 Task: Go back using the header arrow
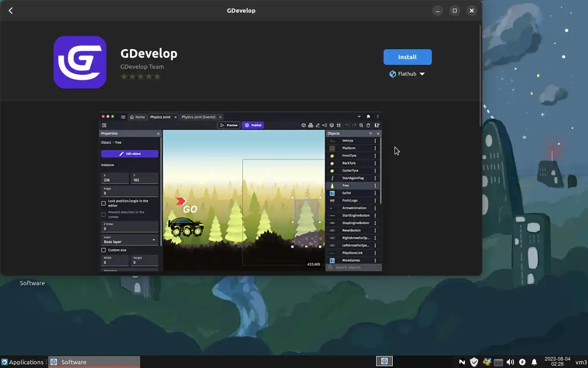coord(11,11)
